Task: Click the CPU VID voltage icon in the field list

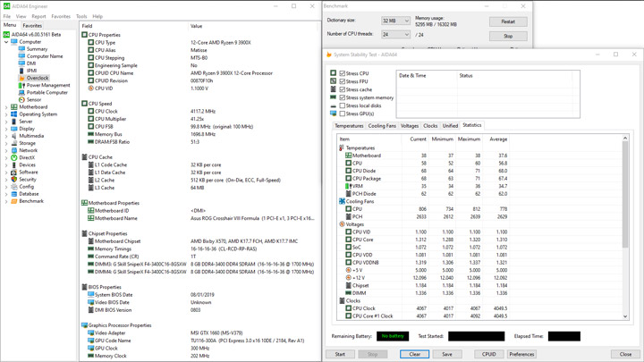Action: point(90,88)
